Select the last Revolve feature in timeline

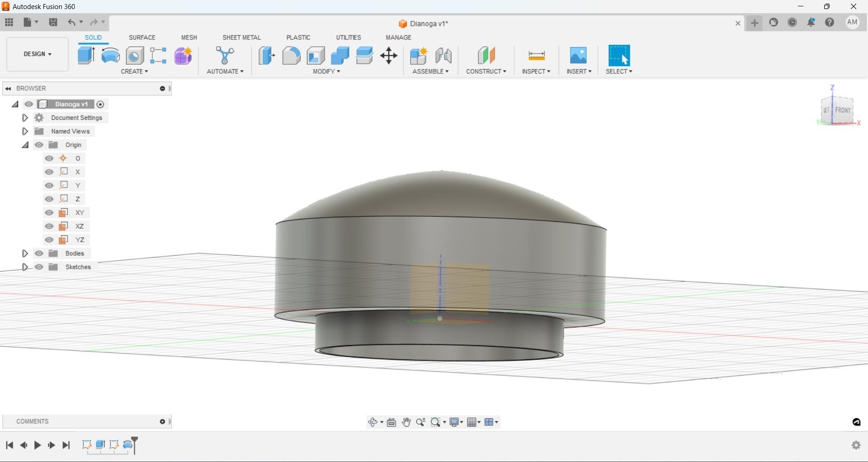coord(128,445)
